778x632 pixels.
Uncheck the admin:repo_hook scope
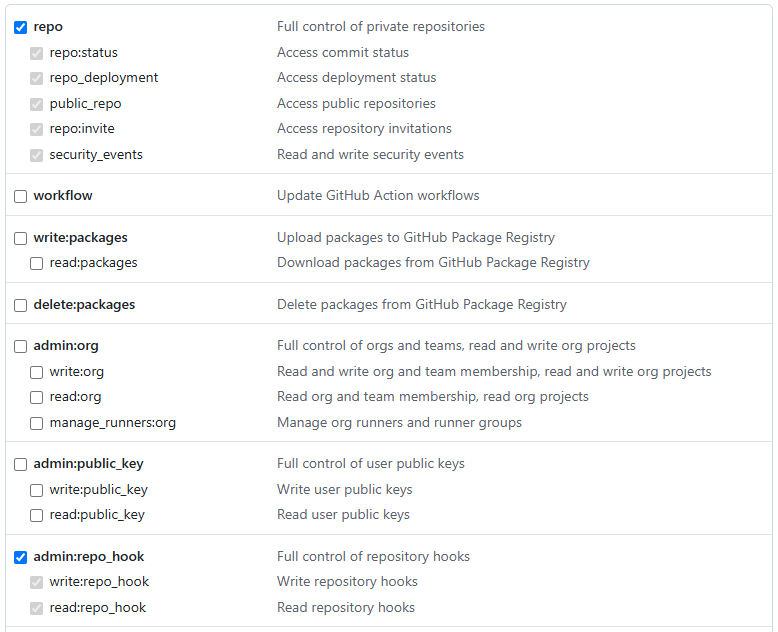click(20, 558)
